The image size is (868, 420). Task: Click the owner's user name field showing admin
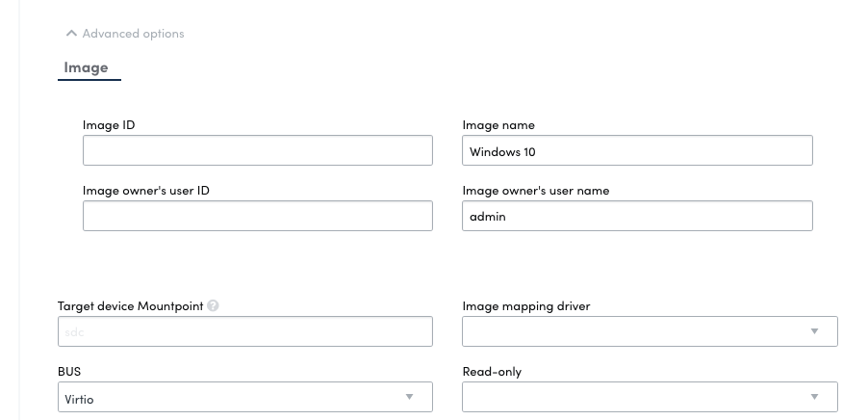[x=637, y=216]
